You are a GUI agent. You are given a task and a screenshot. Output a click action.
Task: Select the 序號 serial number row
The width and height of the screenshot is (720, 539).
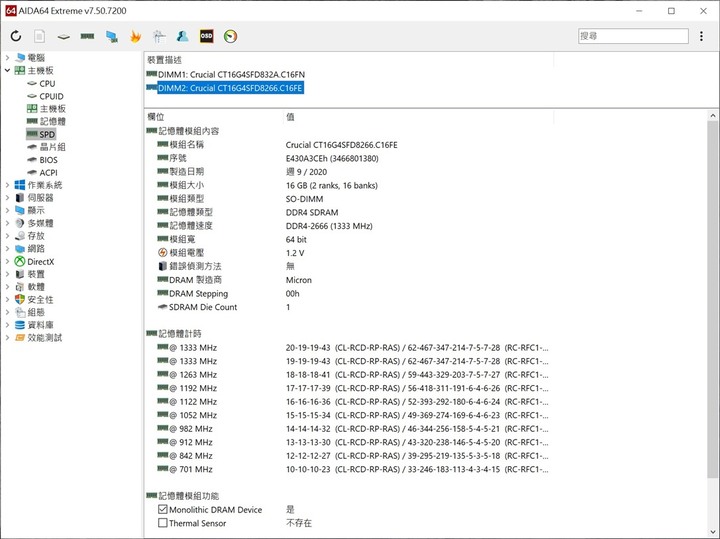348,158
